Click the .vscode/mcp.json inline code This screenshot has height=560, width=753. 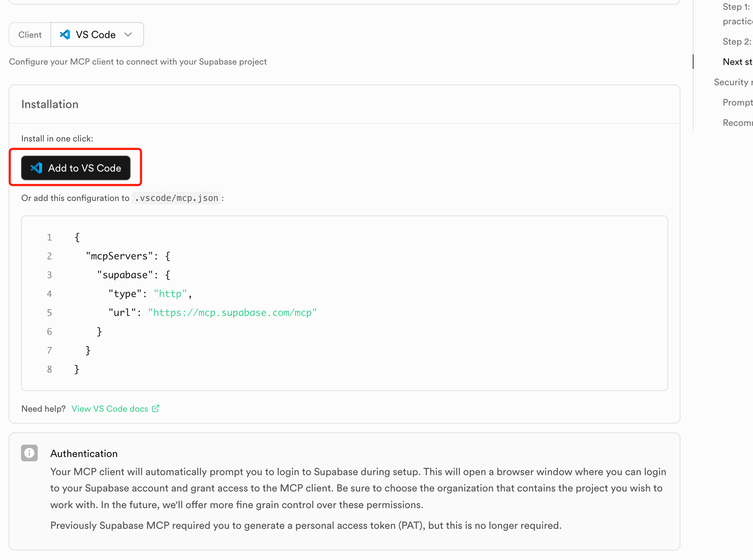[177, 198]
